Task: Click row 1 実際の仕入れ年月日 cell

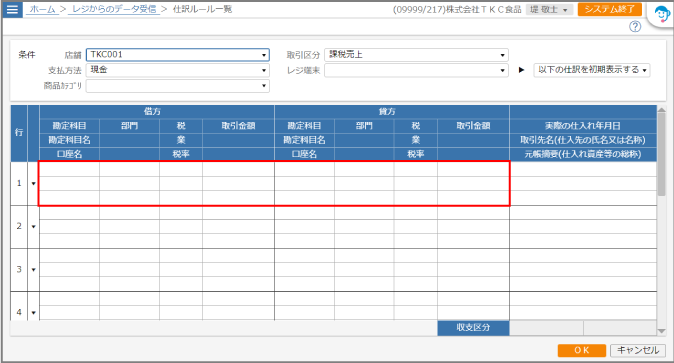Action: (583, 169)
